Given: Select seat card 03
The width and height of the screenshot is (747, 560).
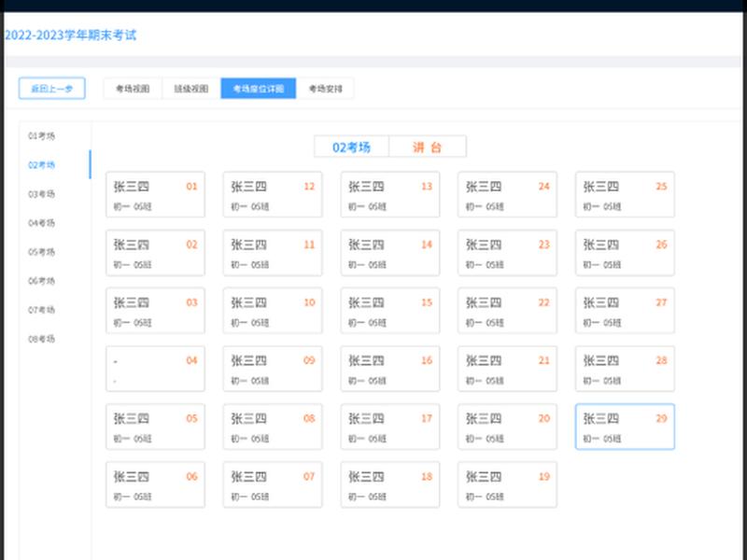Looking at the screenshot, I should click(x=155, y=311).
